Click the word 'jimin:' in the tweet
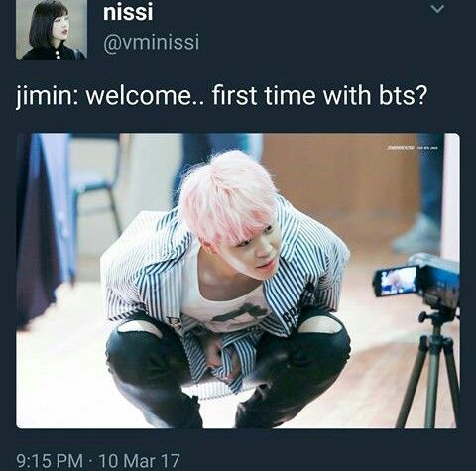This screenshot has height=471, width=476. point(48,96)
